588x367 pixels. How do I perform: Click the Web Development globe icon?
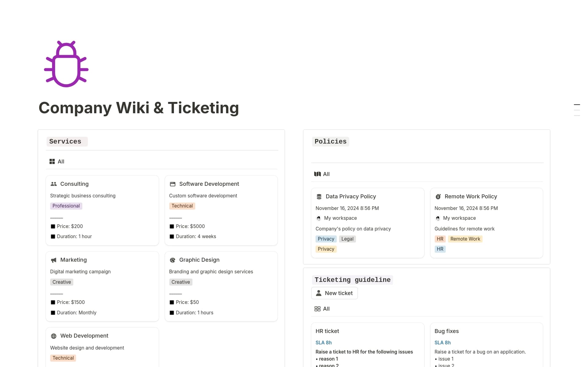54,336
